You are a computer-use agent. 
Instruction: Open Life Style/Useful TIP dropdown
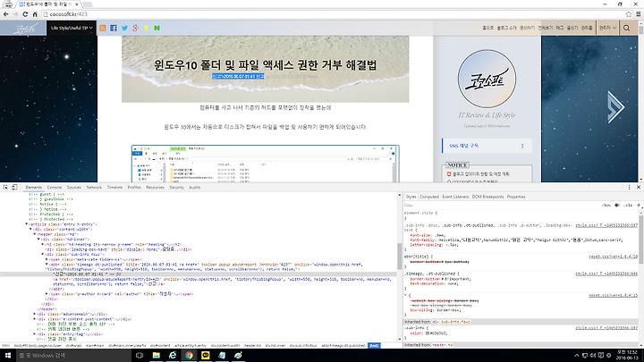coord(72,28)
